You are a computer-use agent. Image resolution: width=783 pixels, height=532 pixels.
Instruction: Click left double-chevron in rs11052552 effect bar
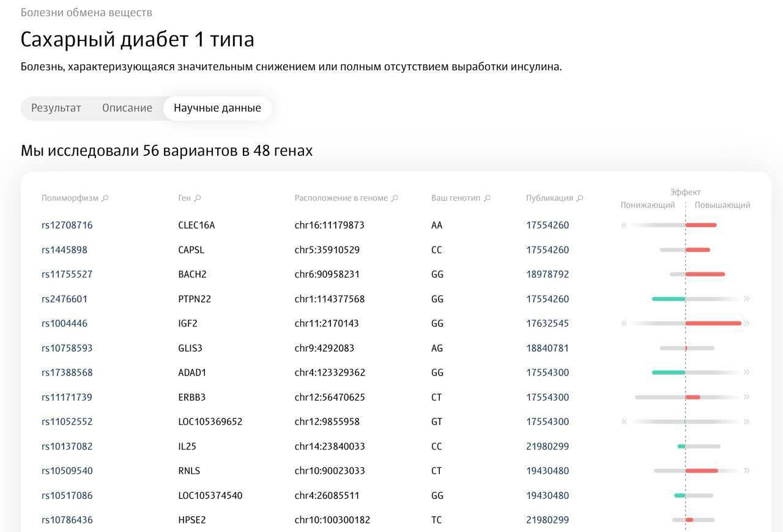coord(624,421)
